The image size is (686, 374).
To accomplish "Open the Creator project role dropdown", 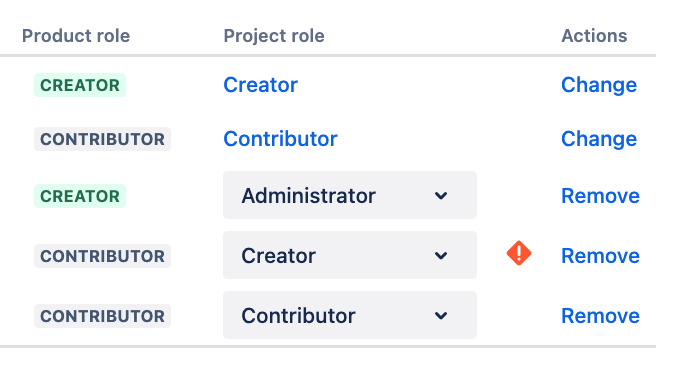I will pyautogui.click(x=350, y=255).
